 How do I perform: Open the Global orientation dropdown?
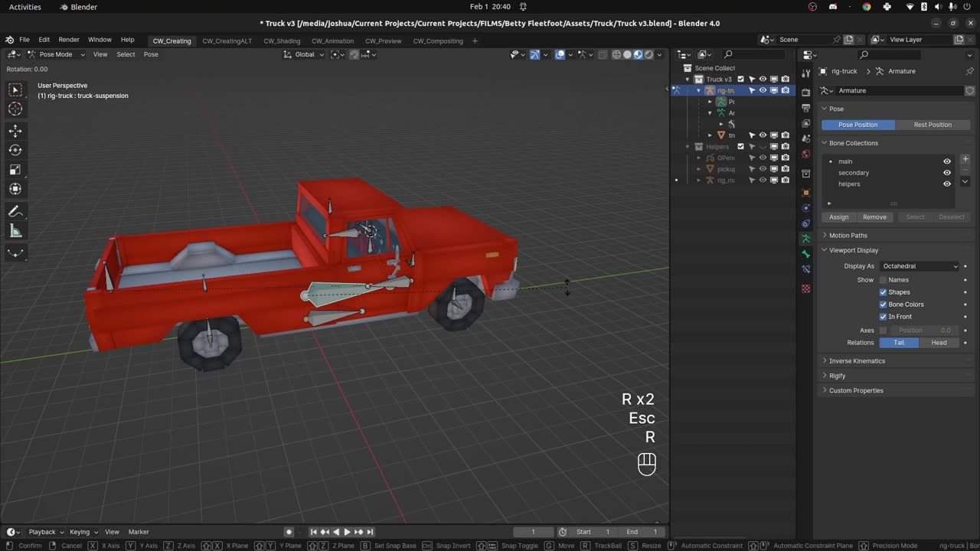(304, 54)
